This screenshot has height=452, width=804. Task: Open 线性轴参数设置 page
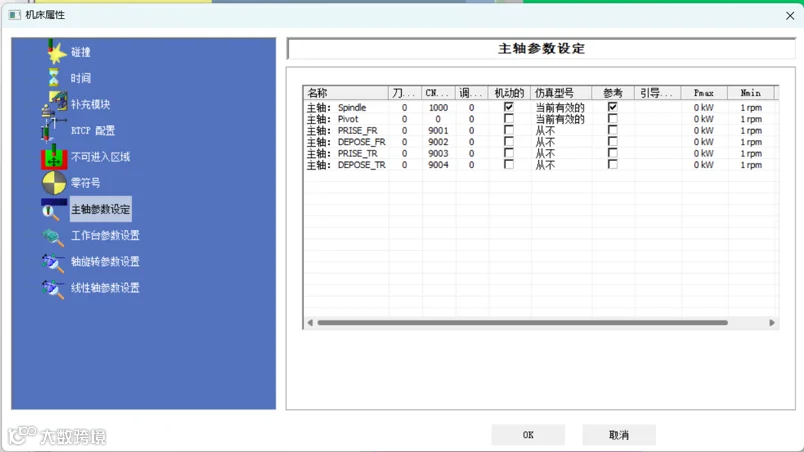click(105, 287)
